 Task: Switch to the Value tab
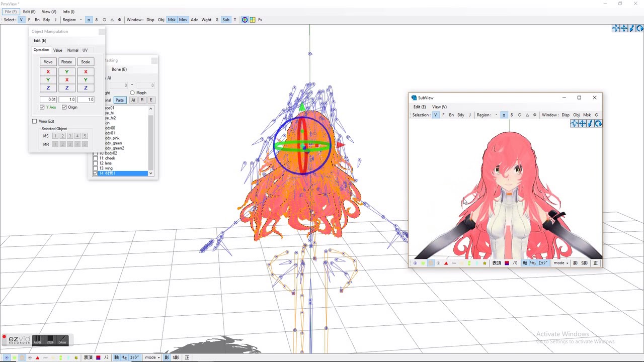click(x=58, y=50)
